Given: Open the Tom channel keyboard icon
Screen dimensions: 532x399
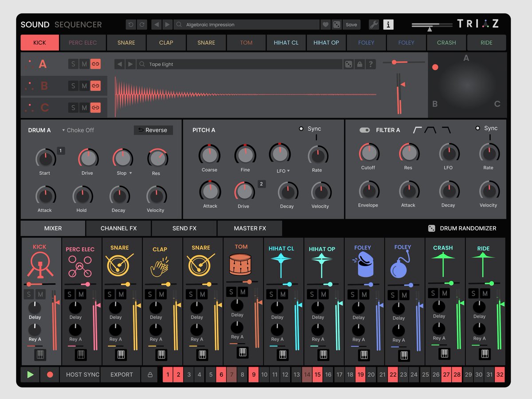Looking at the screenshot, I should [x=242, y=352].
